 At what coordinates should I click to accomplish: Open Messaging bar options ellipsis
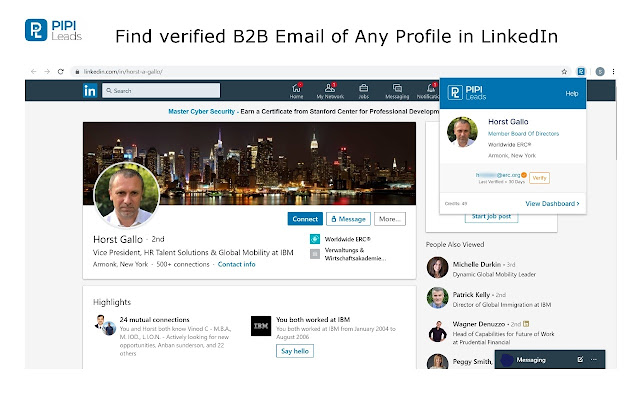tap(594, 358)
